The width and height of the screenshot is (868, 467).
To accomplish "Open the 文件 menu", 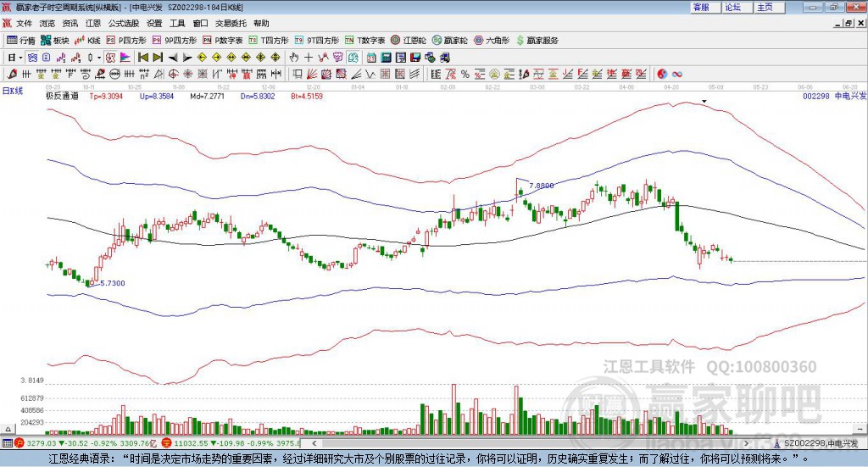I will [24, 23].
